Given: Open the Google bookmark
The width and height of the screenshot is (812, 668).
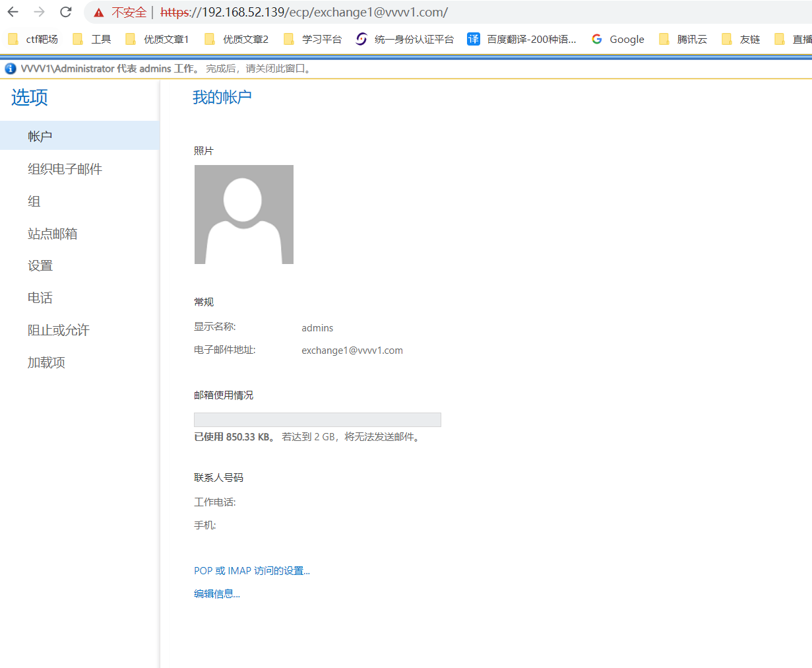Looking at the screenshot, I should click(x=618, y=39).
